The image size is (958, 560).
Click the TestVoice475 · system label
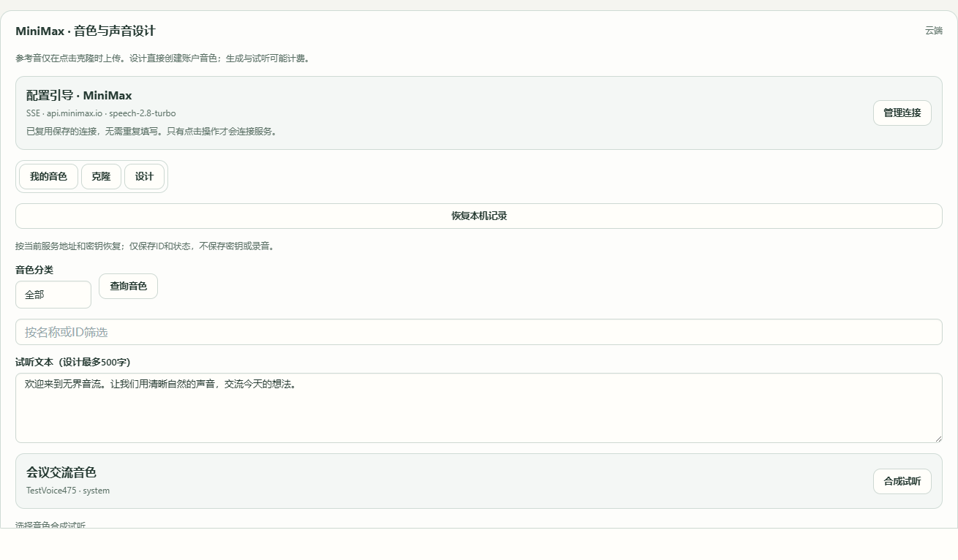click(x=68, y=491)
